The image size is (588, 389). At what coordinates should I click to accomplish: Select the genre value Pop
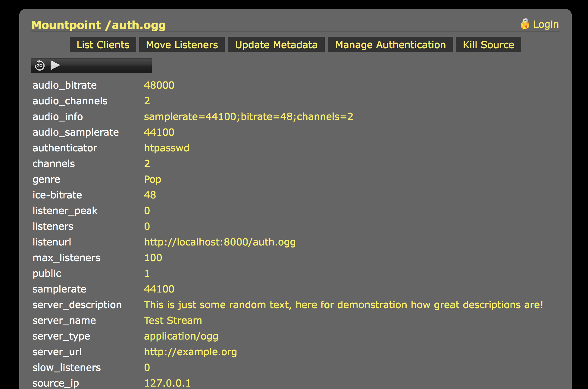(152, 179)
